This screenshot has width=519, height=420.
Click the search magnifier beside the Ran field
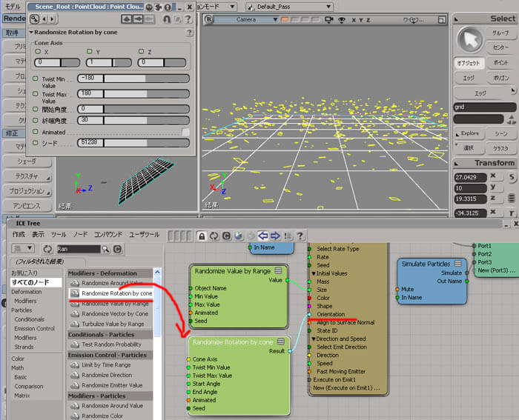pyautogui.click(x=106, y=249)
